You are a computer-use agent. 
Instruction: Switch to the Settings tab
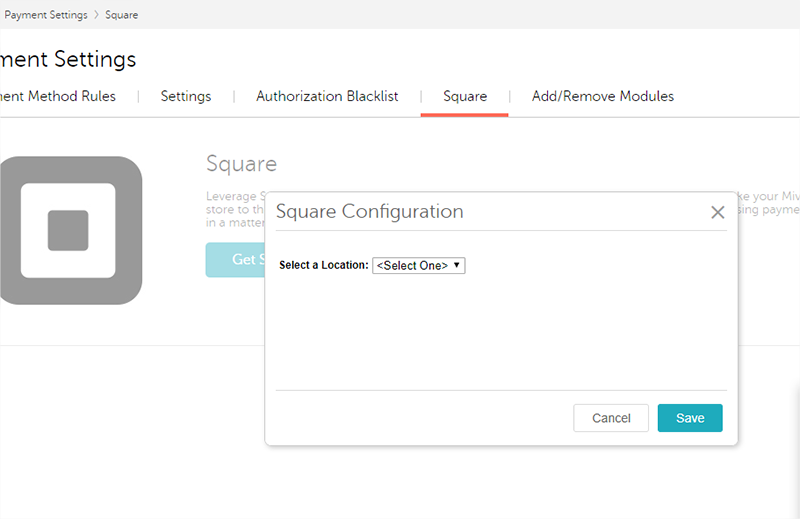click(x=186, y=96)
